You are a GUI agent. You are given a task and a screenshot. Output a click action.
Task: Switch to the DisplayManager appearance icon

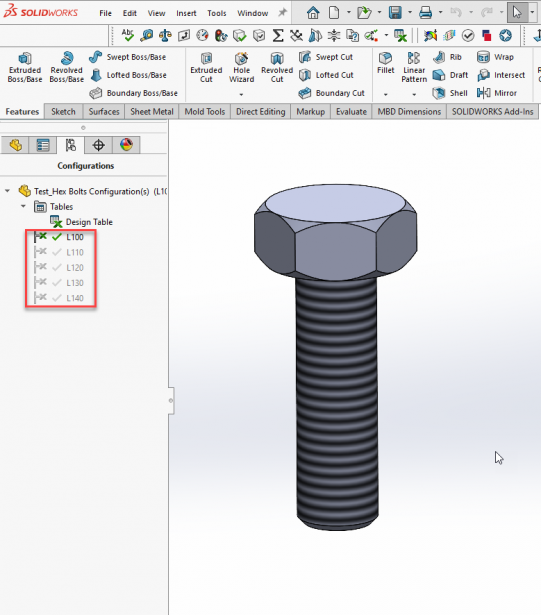(126, 145)
